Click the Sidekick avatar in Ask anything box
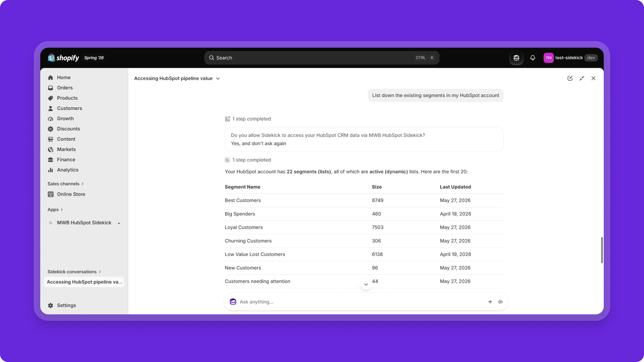644x362 pixels. [233, 302]
